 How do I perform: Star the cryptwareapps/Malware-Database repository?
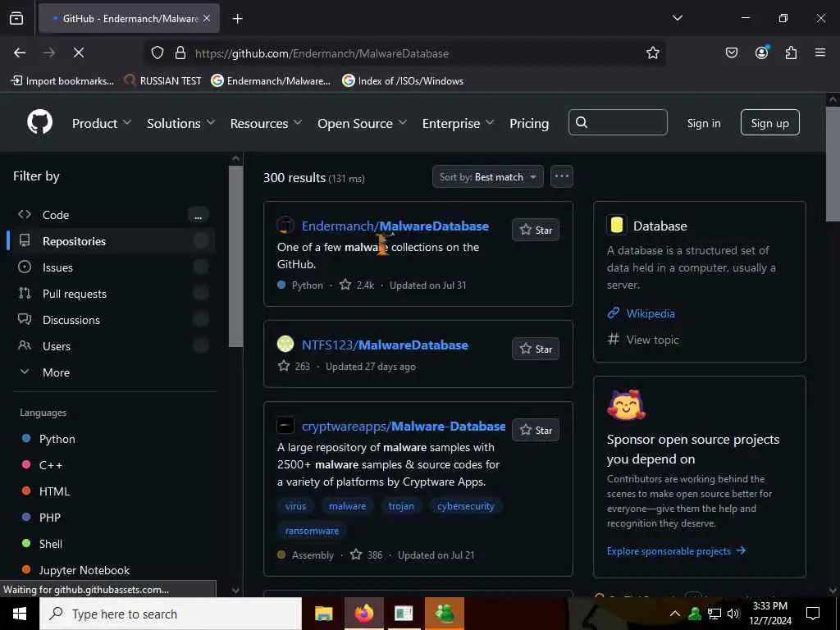point(536,430)
